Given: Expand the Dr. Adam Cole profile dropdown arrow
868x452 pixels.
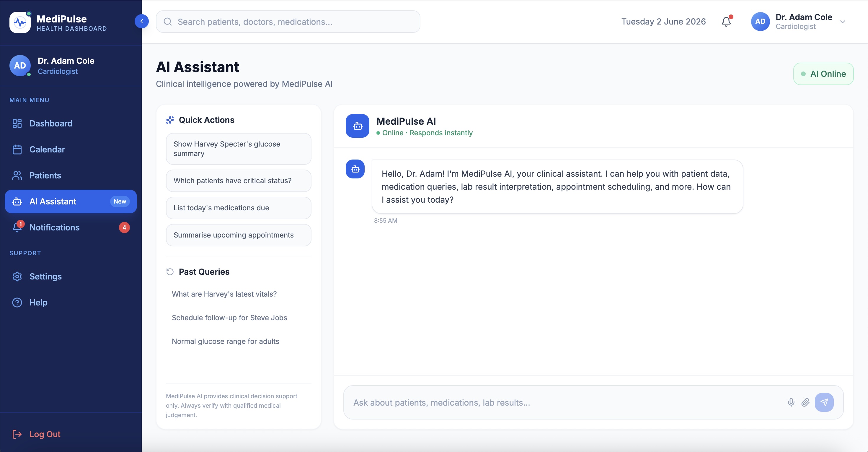Looking at the screenshot, I should (x=842, y=22).
